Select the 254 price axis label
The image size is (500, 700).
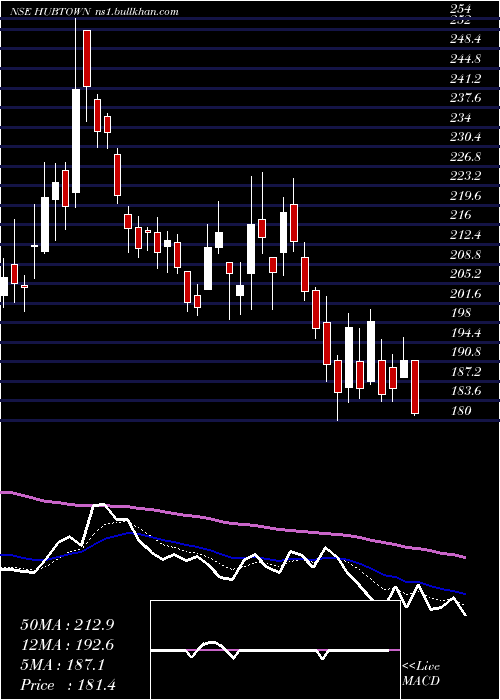(x=460, y=8)
